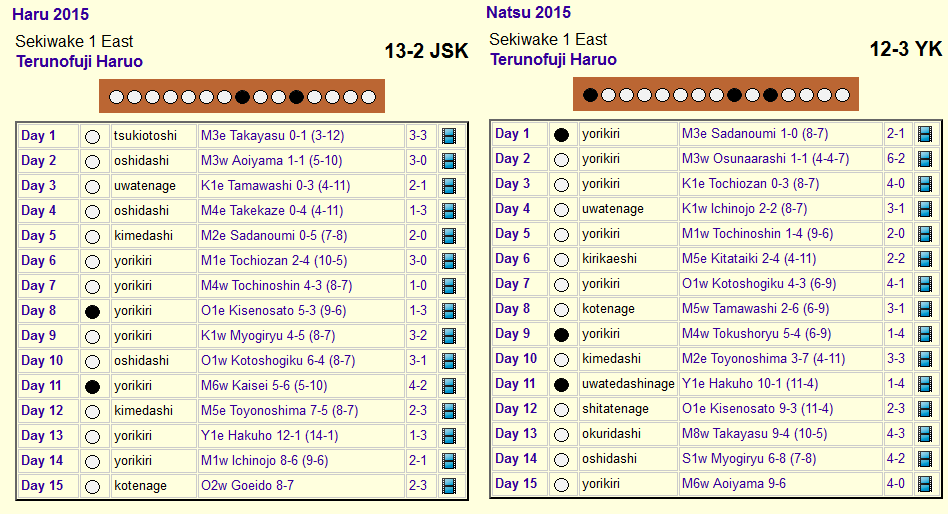Open video icon for Natsu Day 6 bout
Viewport: 948px width, 514px height.
pos(925,259)
